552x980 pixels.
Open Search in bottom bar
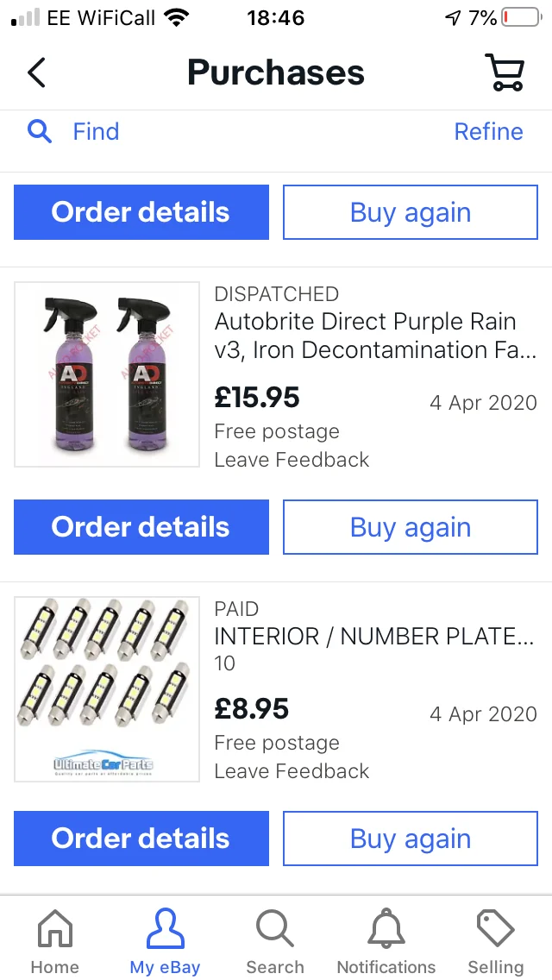[275, 930]
